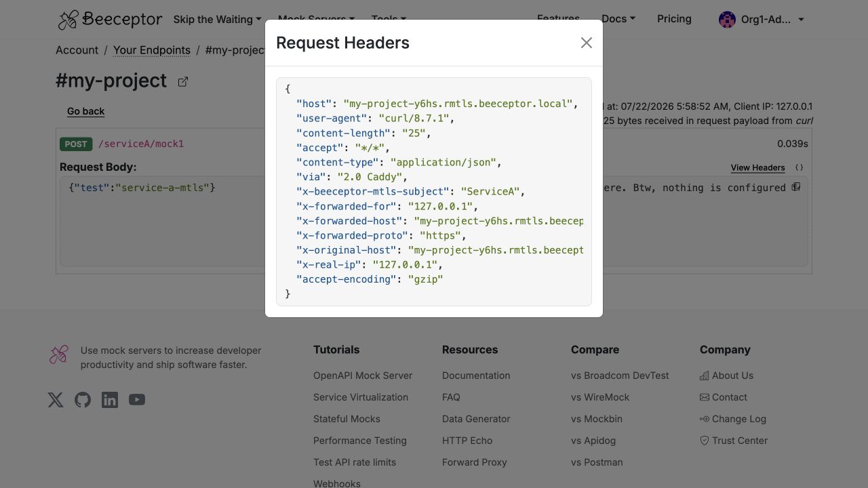
Task: Open the vs Mockbin comparison
Action: [x=597, y=419]
